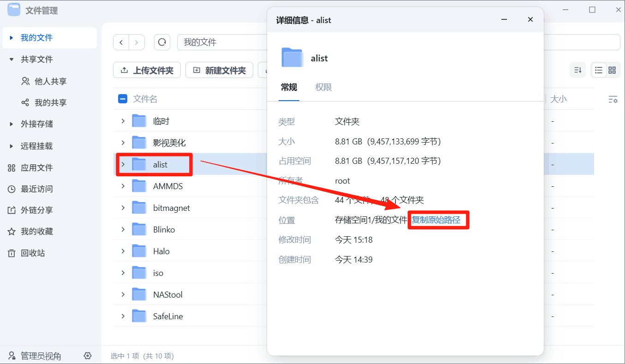
Task: Click the 复制原始路径 link
Action: [436, 220]
